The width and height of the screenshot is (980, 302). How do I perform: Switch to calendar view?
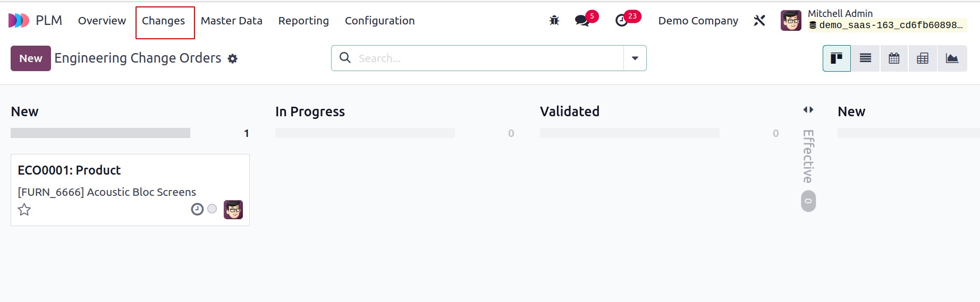tap(894, 58)
